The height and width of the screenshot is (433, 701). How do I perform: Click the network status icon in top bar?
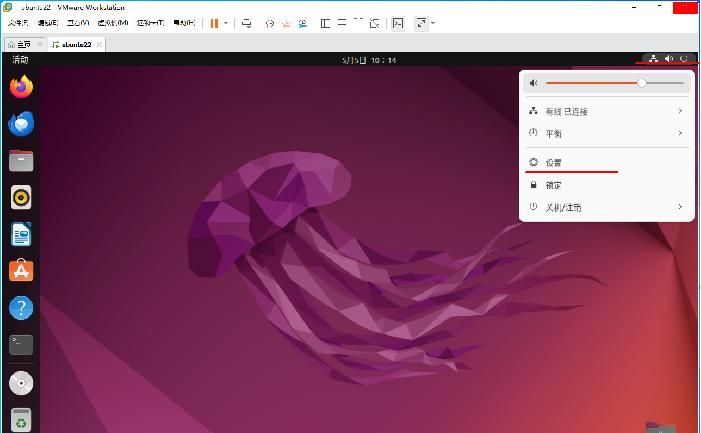pyautogui.click(x=654, y=59)
